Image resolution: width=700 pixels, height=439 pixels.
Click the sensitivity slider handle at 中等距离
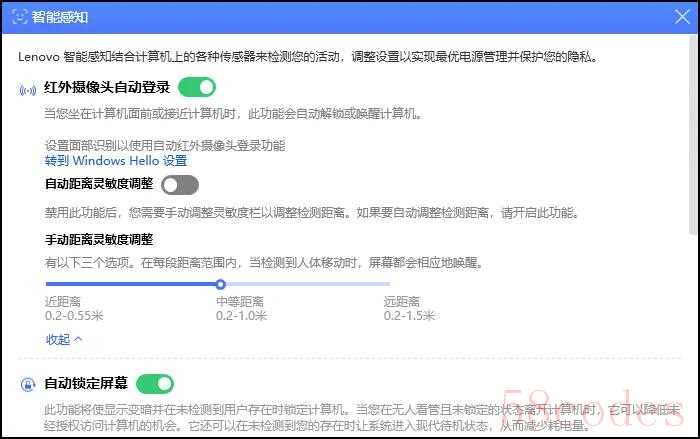pos(221,284)
